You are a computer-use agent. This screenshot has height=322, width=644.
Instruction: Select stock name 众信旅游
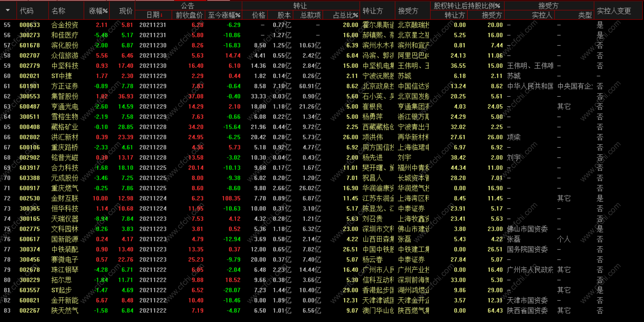point(65,55)
